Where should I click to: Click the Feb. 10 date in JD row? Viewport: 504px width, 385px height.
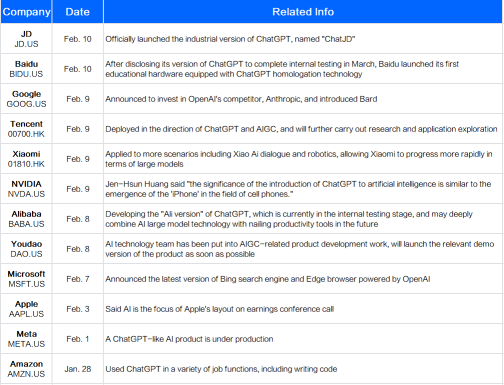[78, 39]
